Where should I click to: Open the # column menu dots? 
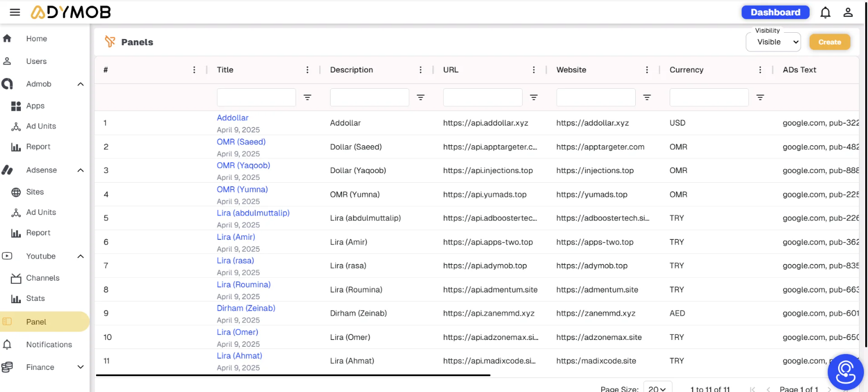pos(194,70)
